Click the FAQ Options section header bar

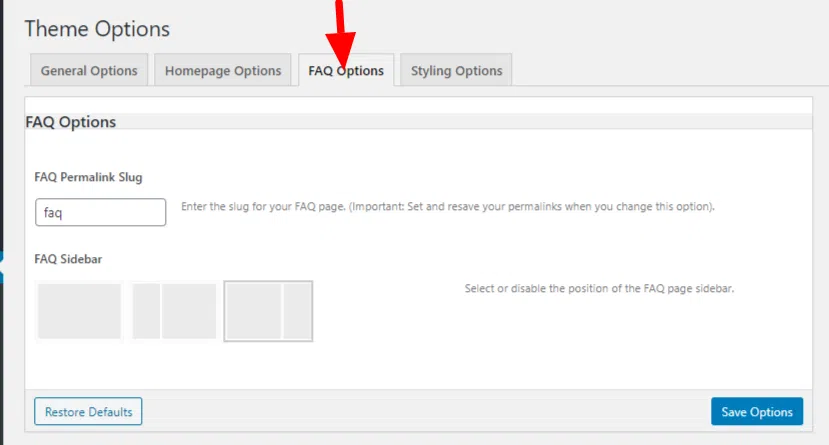[x=417, y=122]
